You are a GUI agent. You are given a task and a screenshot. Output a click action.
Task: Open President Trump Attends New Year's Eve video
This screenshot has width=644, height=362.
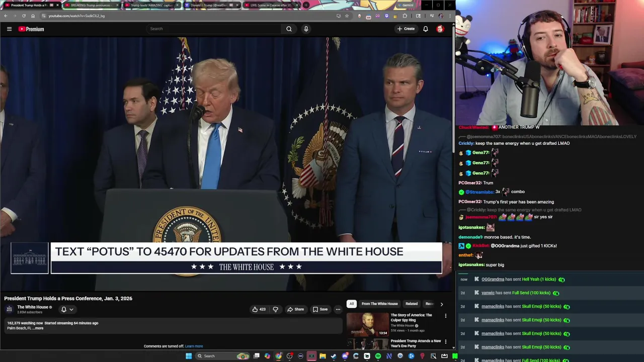click(x=416, y=343)
